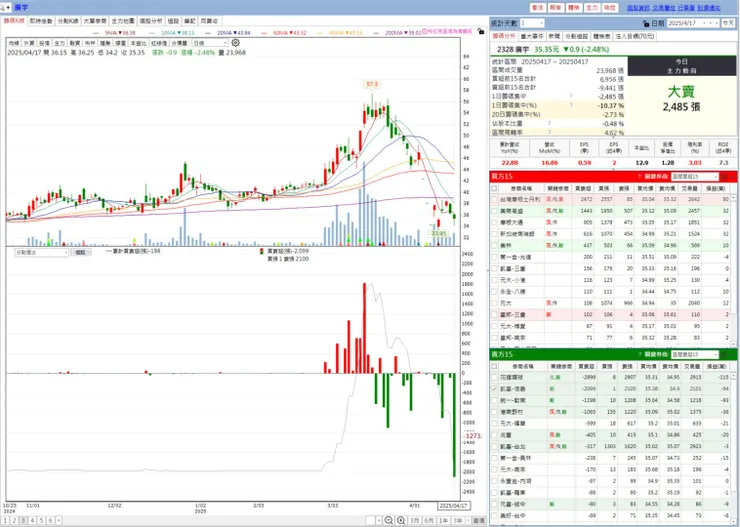Screen dimensions: 740x527
Task: Set chart range with 3年 button
Action: click(458, 520)
